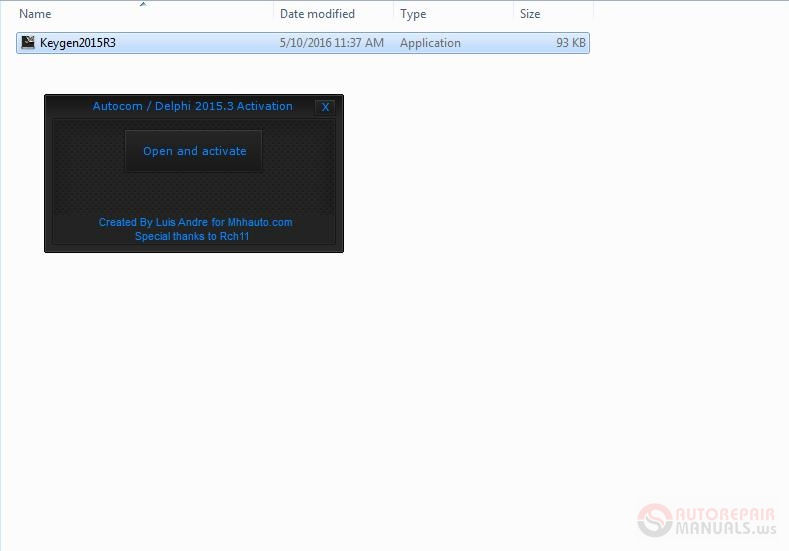Sort files by Type column header

(413, 14)
